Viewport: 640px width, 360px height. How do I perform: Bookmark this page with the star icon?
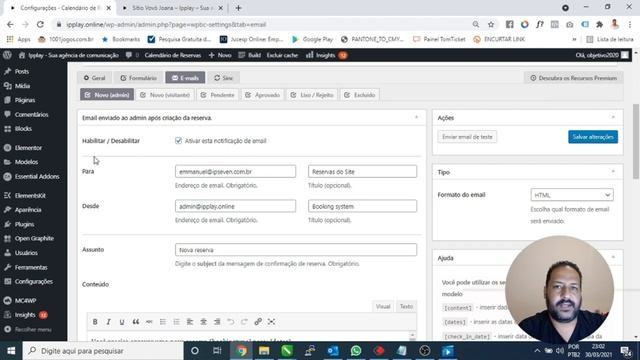tap(491, 24)
